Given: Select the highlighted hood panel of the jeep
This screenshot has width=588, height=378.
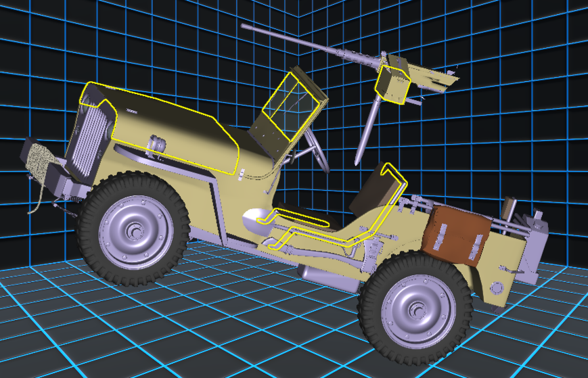Looking at the screenshot, I should 169,125.
